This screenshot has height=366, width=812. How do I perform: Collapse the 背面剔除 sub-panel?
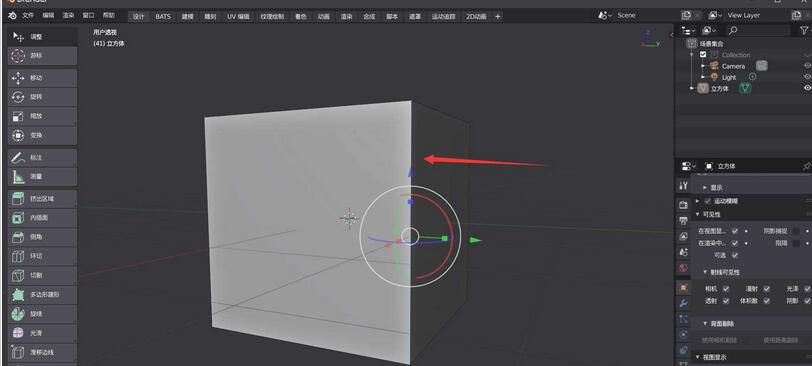705,324
